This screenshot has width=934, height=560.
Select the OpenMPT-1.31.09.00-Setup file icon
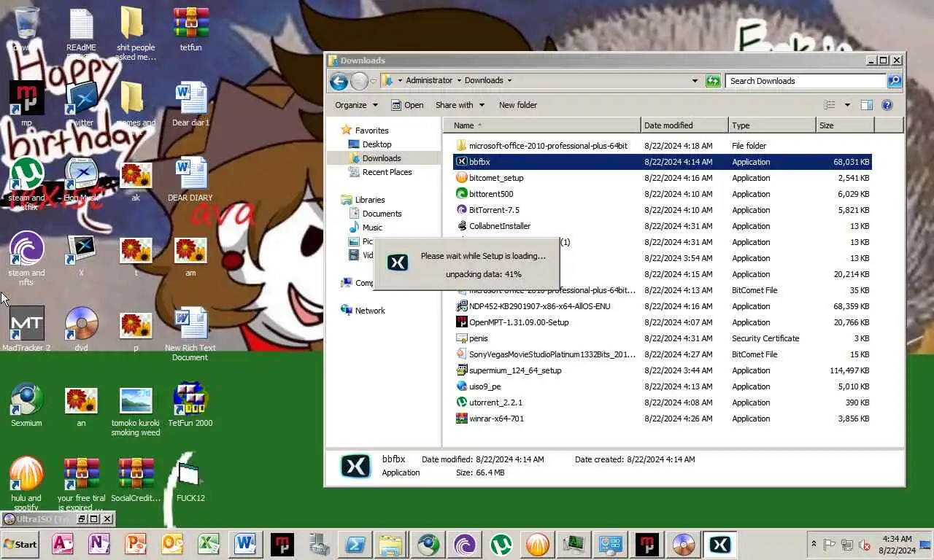[x=461, y=322]
